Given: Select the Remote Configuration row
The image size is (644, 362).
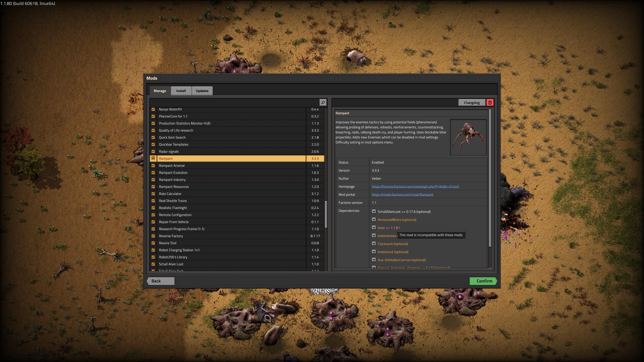Looking at the screenshot, I should pyautogui.click(x=237, y=215).
